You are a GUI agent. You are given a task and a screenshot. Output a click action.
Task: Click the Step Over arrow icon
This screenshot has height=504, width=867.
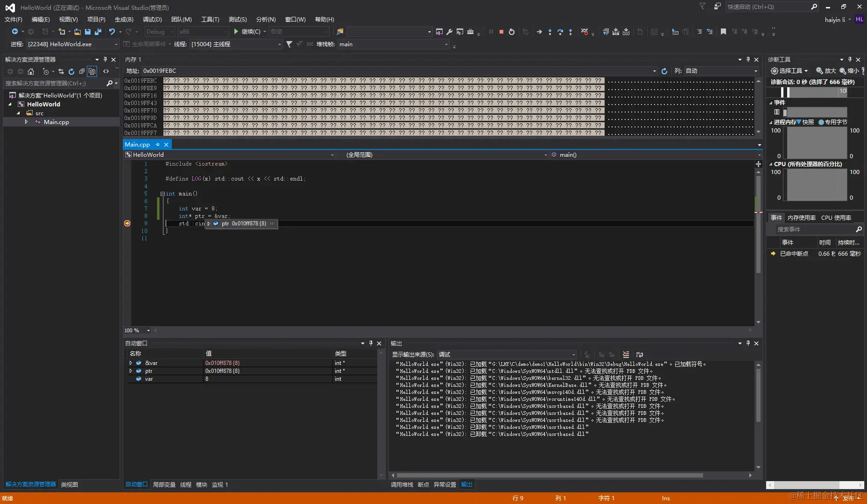pos(560,32)
